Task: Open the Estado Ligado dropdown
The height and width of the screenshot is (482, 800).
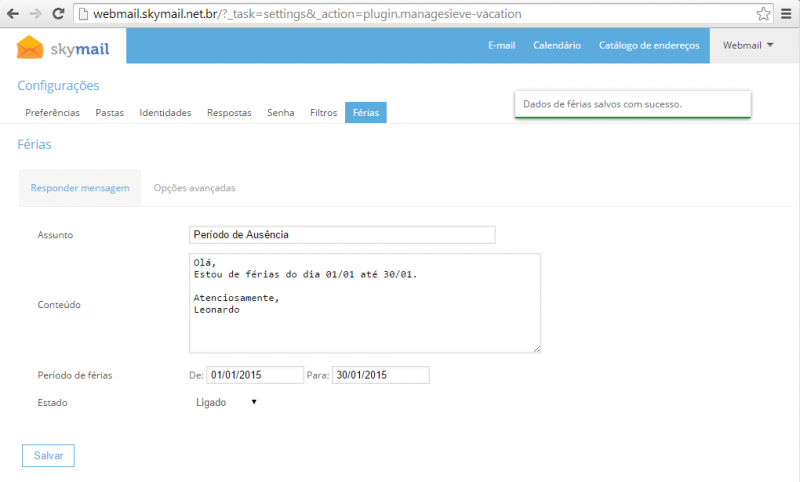Action: pyautogui.click(x=225, y=402)
